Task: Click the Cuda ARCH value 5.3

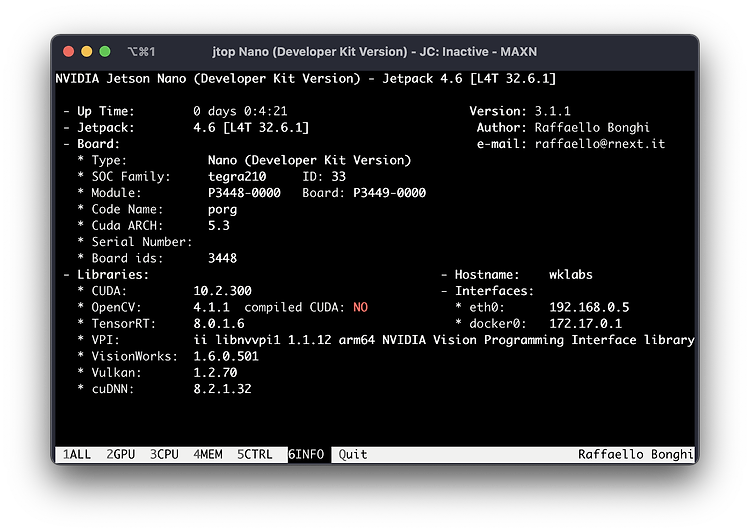Action: (219, 225)
